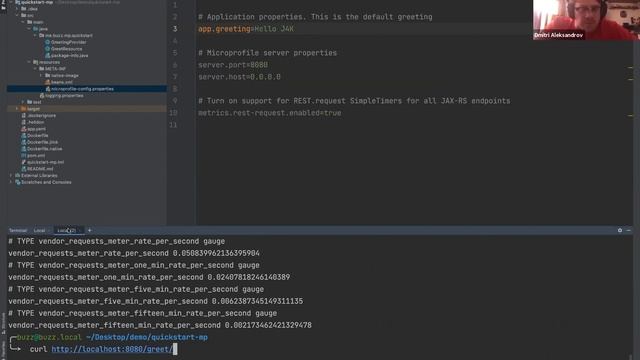Open quickstart-mp.iml file
640x360 pixels.
coord(45,162)
